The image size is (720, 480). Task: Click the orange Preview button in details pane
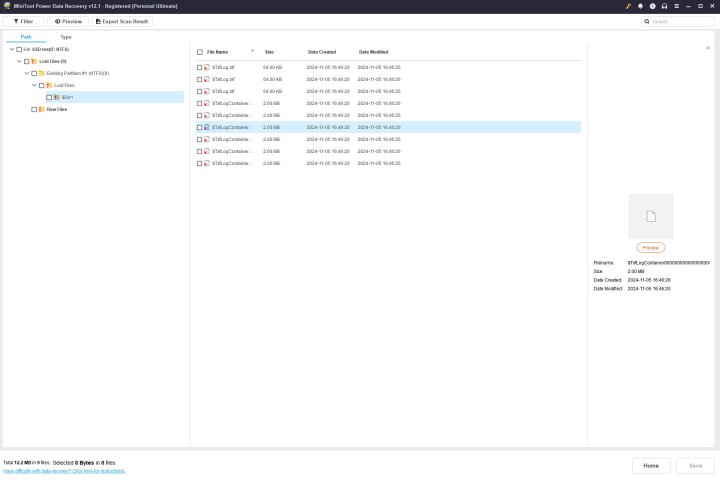(651, 248)
